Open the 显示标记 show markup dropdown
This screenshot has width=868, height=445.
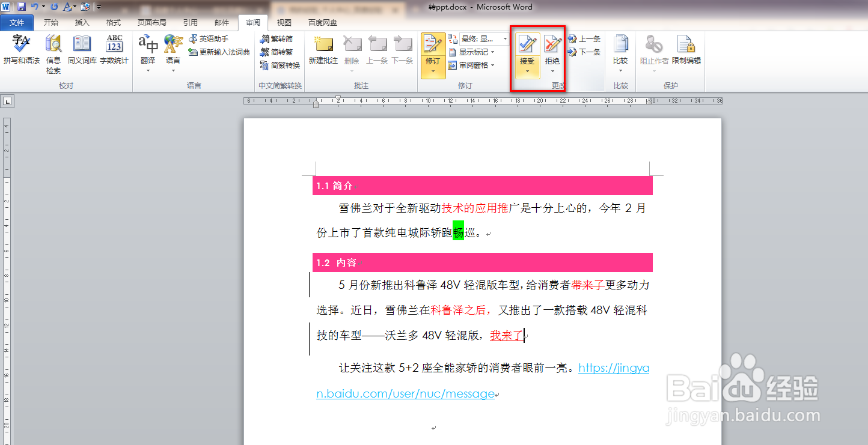click(475, 51)
